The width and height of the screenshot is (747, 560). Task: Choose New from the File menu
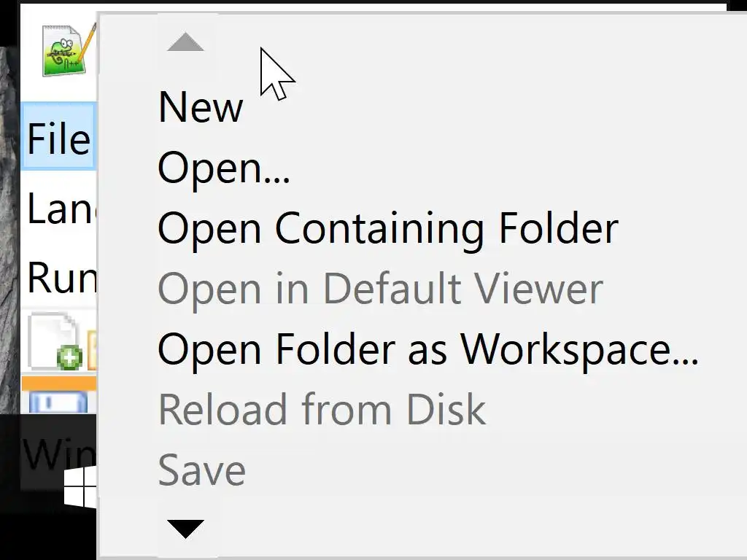pos(200,107)
